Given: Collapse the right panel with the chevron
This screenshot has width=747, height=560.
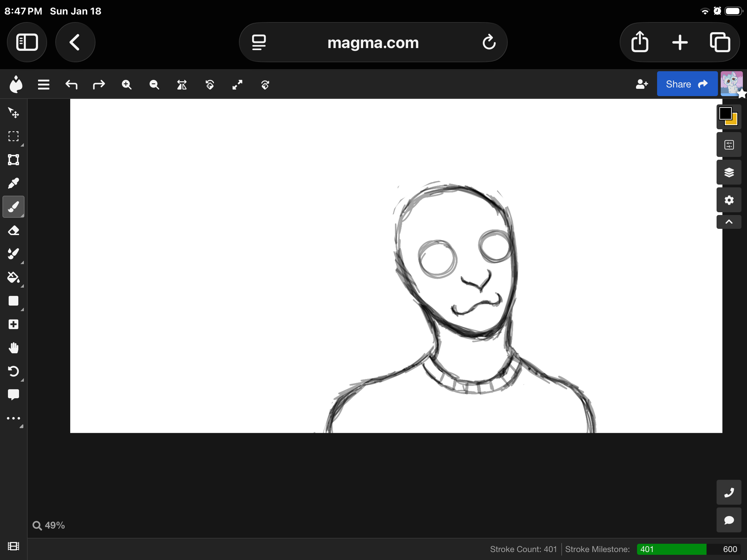Looking at the screenshot, I should click(729, 222).
